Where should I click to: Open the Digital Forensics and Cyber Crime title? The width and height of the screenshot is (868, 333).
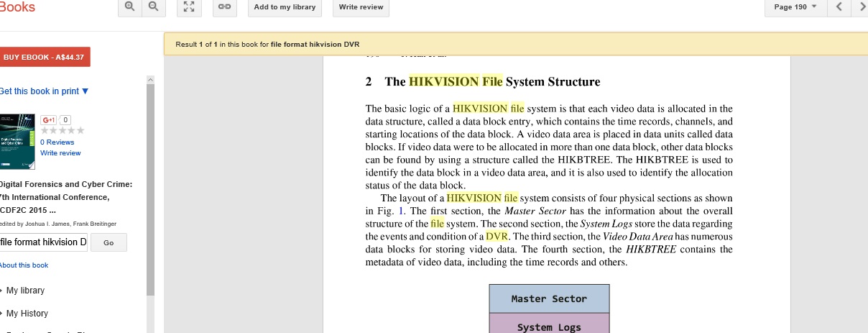click(x=66, y=197)
